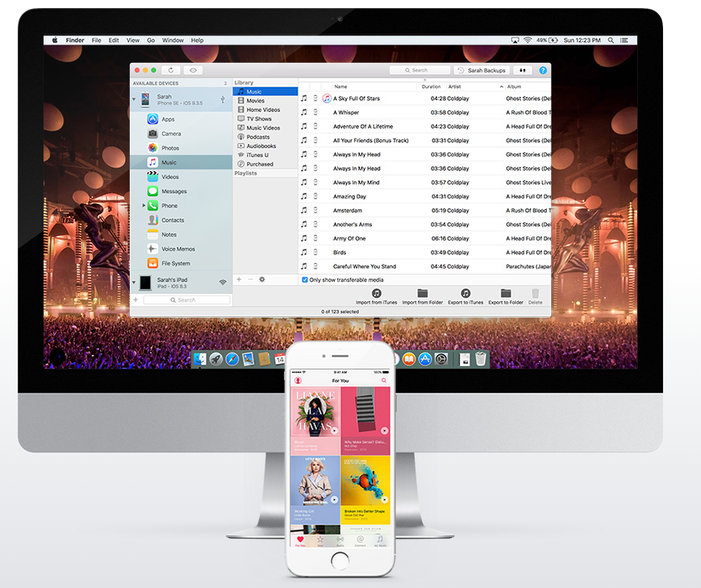Click the Export to iTunes icon
The height and width of the screenshot is (588, 701).
click(465, 294)
